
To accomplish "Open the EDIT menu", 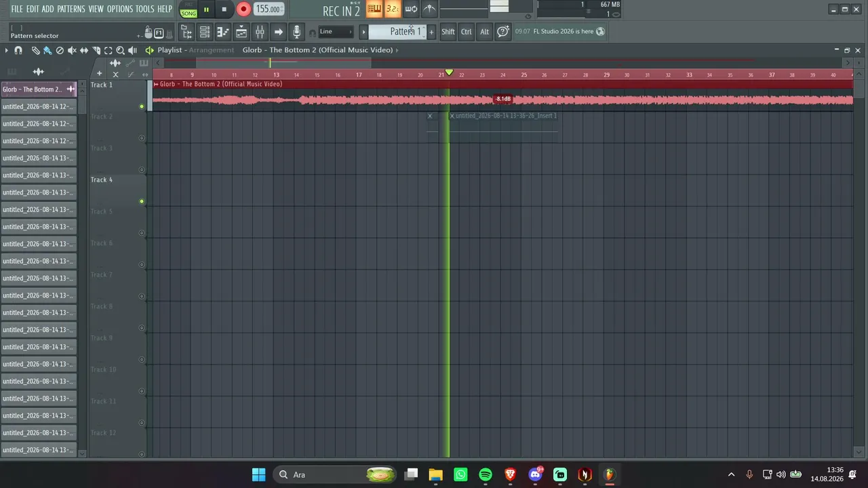I will click(33, 9).
